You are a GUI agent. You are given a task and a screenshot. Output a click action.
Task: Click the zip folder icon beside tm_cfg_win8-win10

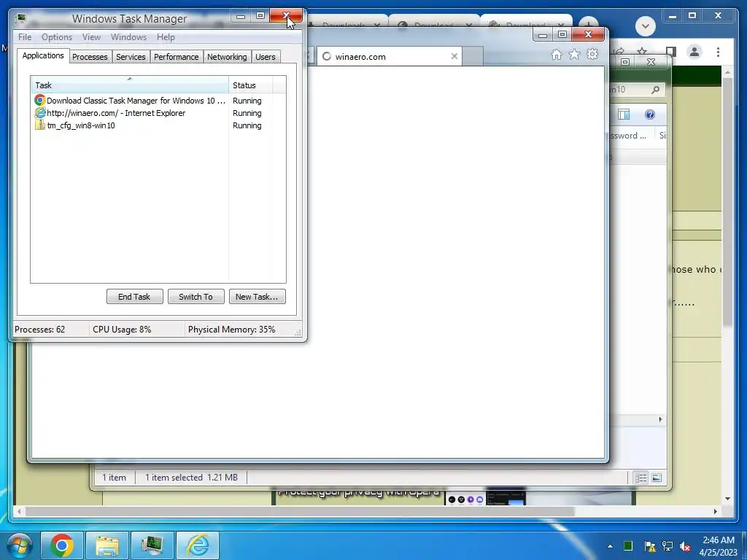39,125
